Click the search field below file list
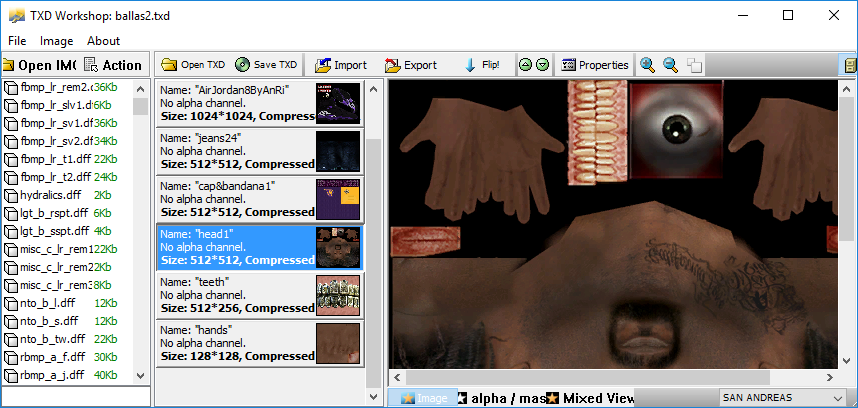This screenshot has height=408, width=858. point(76,397)
